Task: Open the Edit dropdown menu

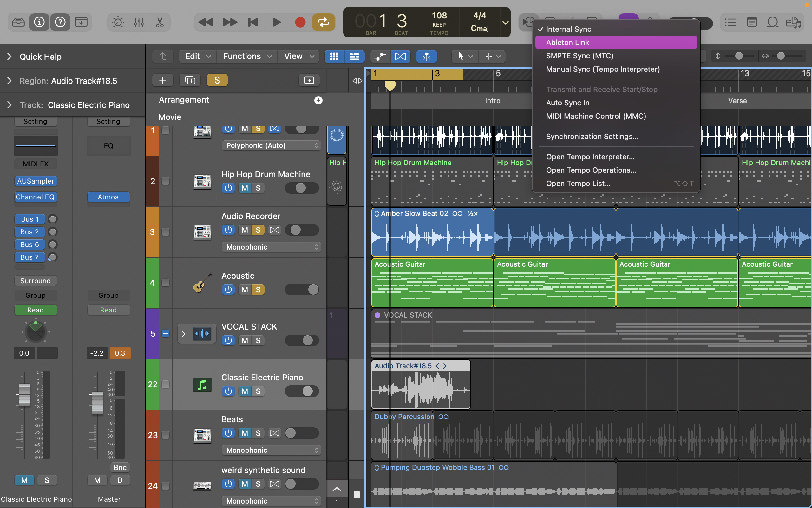Action: click(x=198, y=57)
